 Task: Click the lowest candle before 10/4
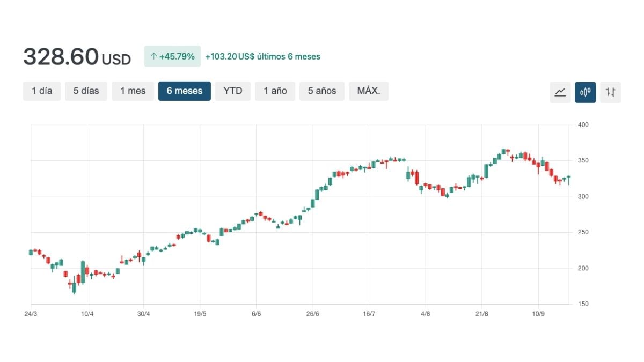pos(74,289)
